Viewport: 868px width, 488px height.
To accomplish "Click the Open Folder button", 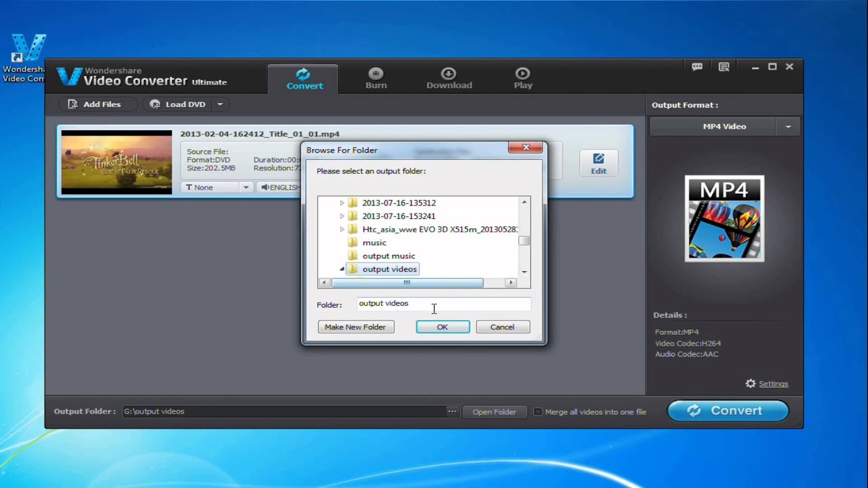I will pos(494,411).
